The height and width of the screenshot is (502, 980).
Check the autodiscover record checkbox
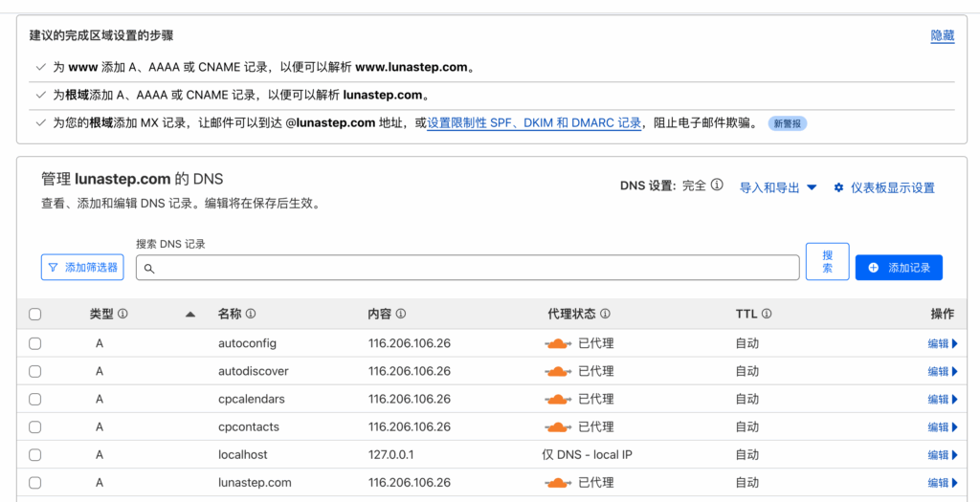pyautogui.click(x=35, y=372)
